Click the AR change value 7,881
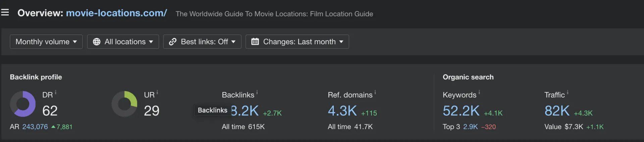Screen dimensions: 644x142 [64, 127]
